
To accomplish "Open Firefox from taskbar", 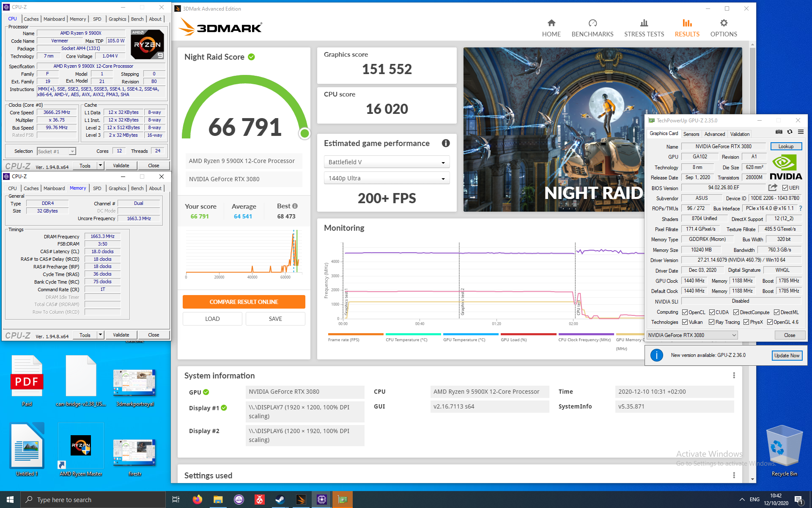I will click(x=198, y=500).
